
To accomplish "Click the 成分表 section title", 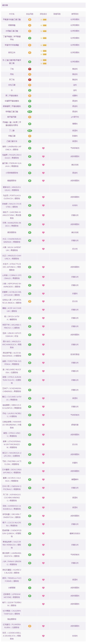I will click(5, 5).
